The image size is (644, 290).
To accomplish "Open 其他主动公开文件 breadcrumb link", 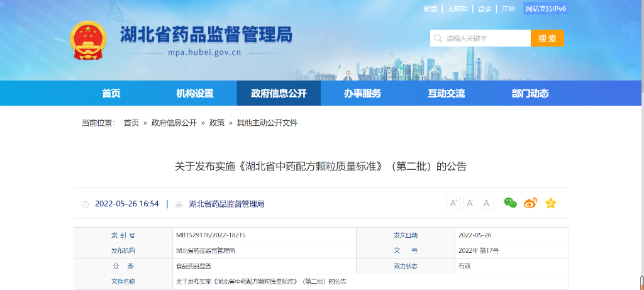I will coord(267,123).
